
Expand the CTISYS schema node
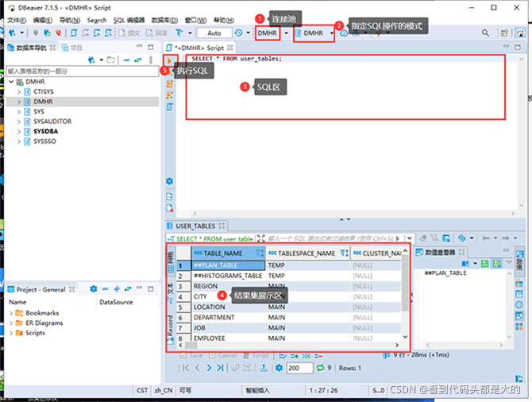(x=19, y=91)
